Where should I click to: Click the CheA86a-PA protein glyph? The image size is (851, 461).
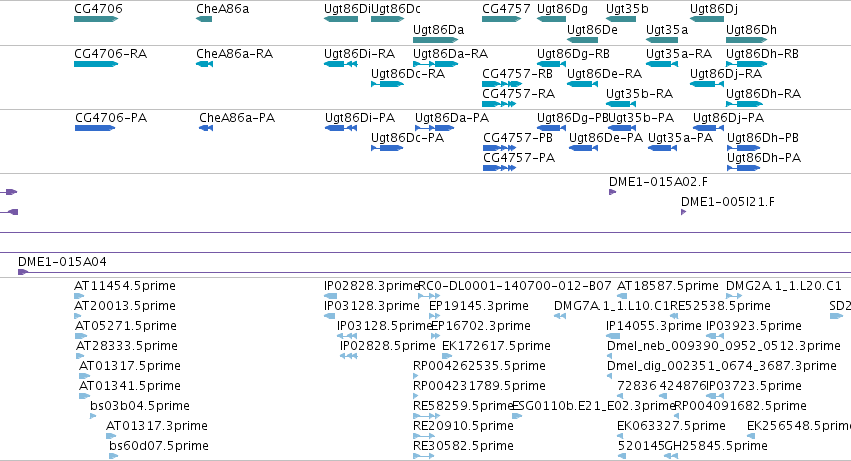[x=206, y=128]
